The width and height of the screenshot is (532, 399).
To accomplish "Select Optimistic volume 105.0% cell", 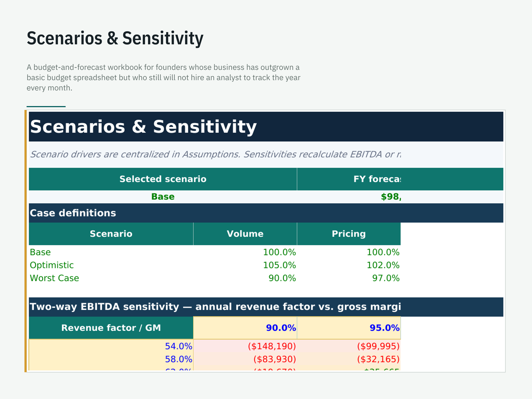I will (245, 265).
